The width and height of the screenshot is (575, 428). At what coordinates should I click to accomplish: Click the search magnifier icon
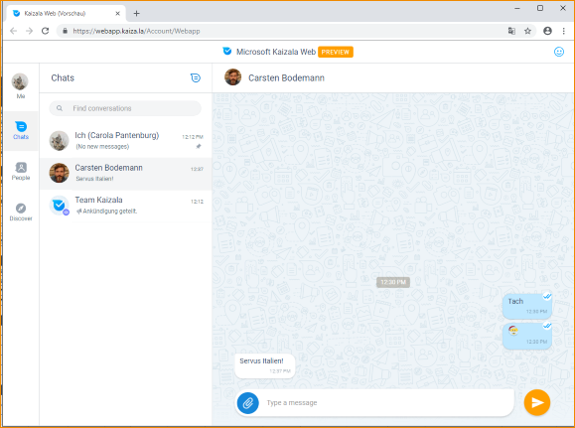click(x=59, y=108)
